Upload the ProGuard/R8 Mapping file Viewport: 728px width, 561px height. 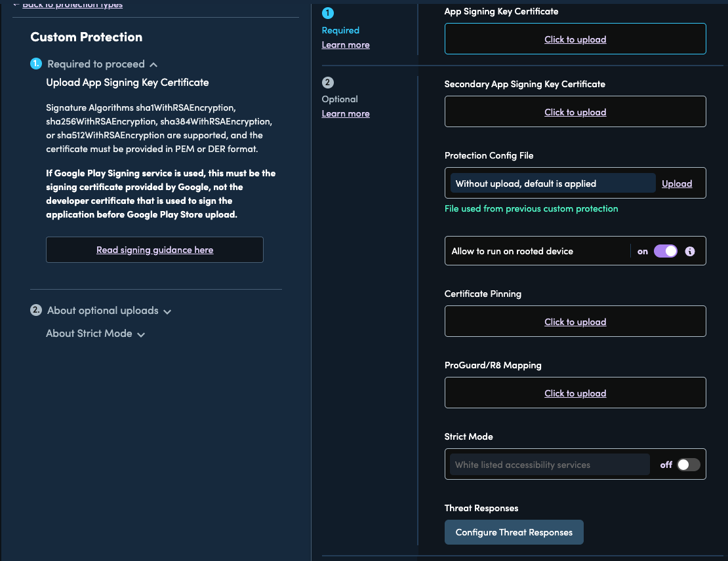coord(575,393)
